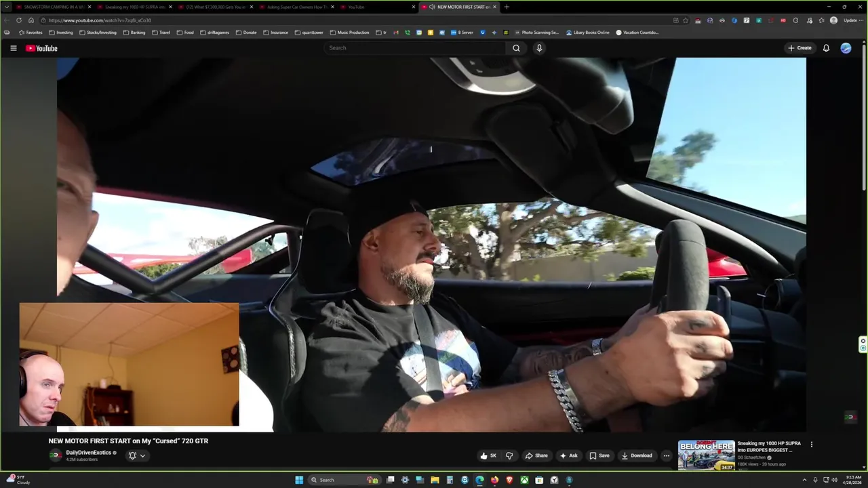
Task: Open Firefox from the taskbar
Action: (x=494, y=480)
